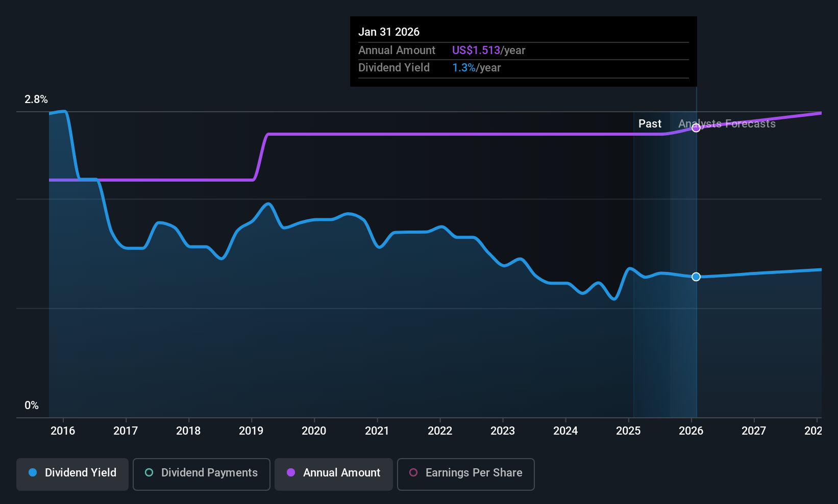Click the teal Dividend Payments legend circle
This screenshot has width=838, height=504.
[149, 473]
